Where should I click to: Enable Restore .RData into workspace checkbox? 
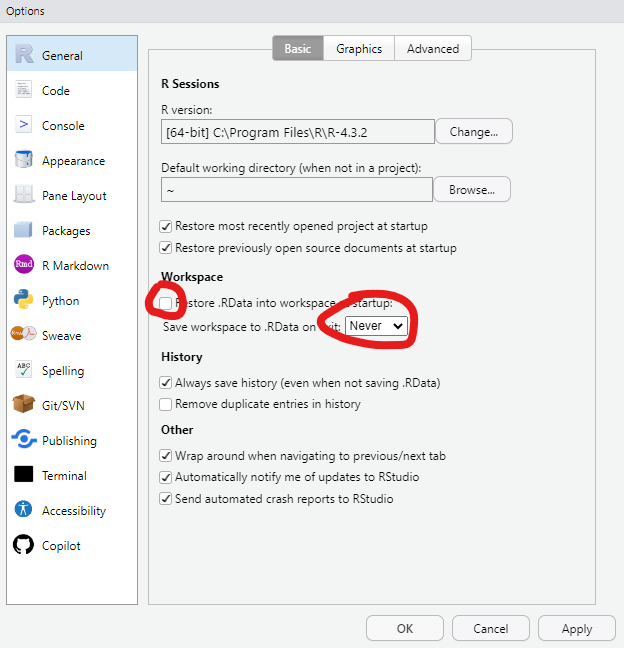pos(166,303)
